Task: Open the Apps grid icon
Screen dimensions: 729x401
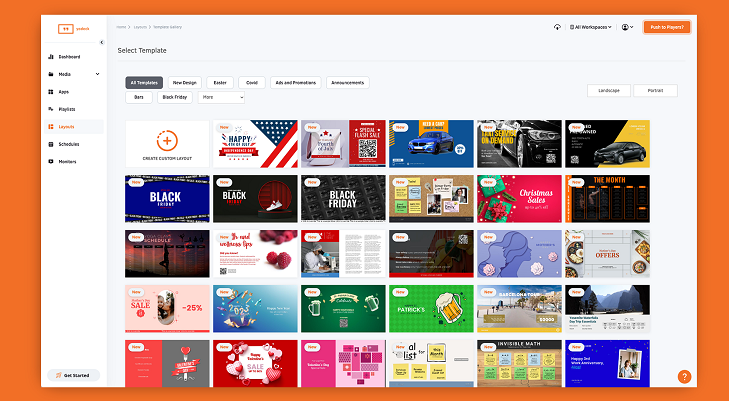Action: pos(51,92)
